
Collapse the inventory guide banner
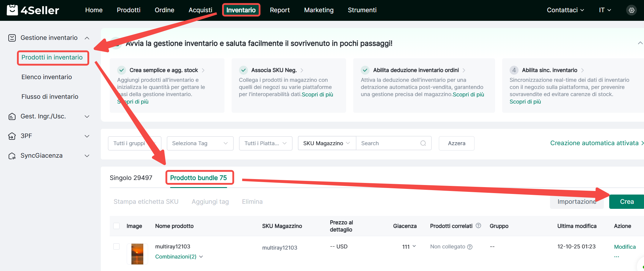point(640,43)
